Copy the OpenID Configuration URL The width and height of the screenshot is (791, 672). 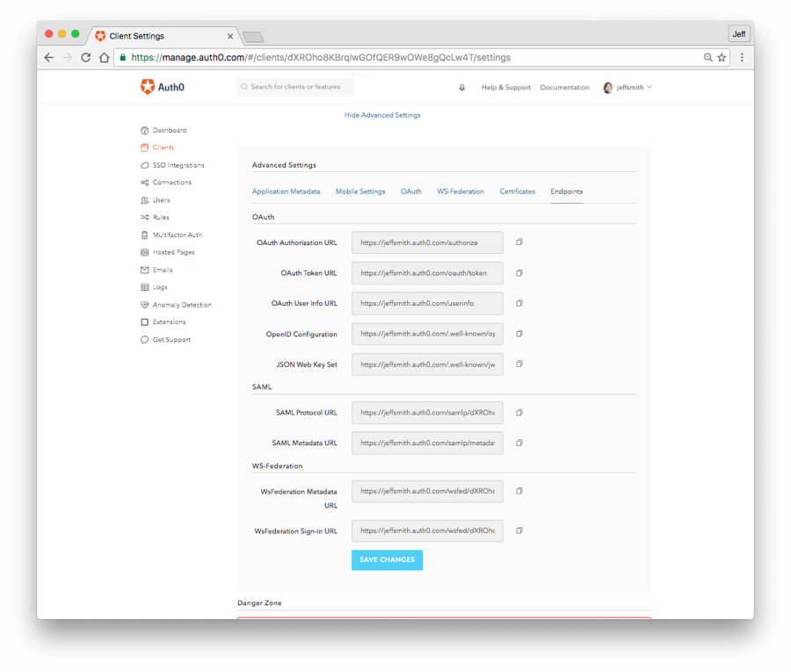pos(519,334)
